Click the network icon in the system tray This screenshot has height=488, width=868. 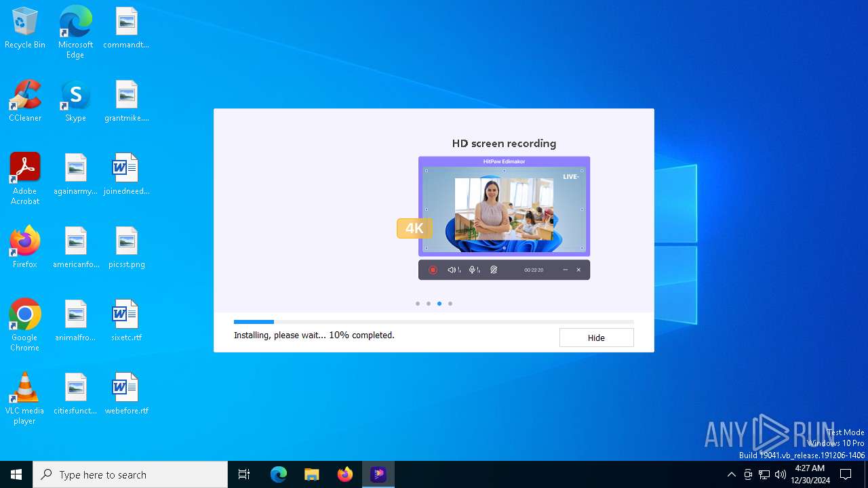[x=764, y=474]
